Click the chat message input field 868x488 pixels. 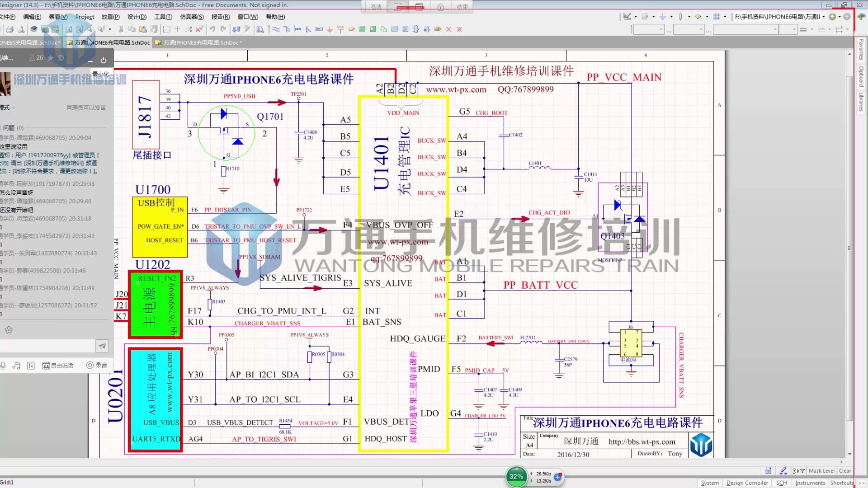(47, 346)
